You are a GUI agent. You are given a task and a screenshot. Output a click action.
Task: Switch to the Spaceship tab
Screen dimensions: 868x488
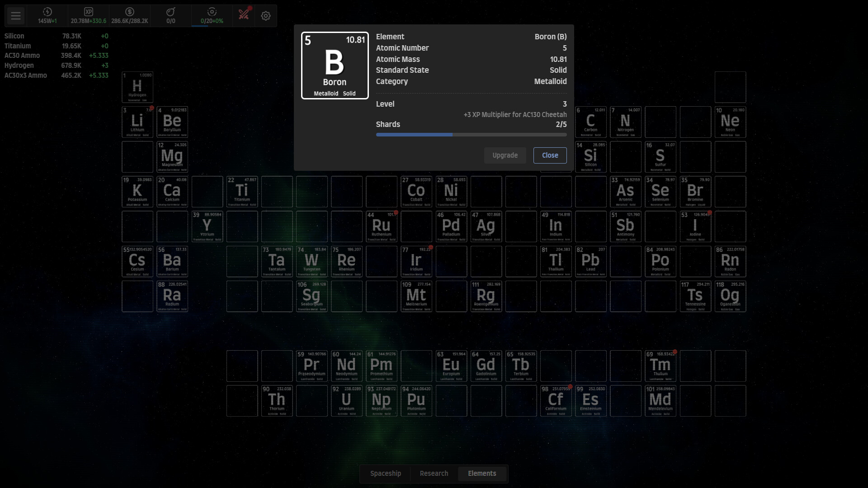tap(385, 473)
